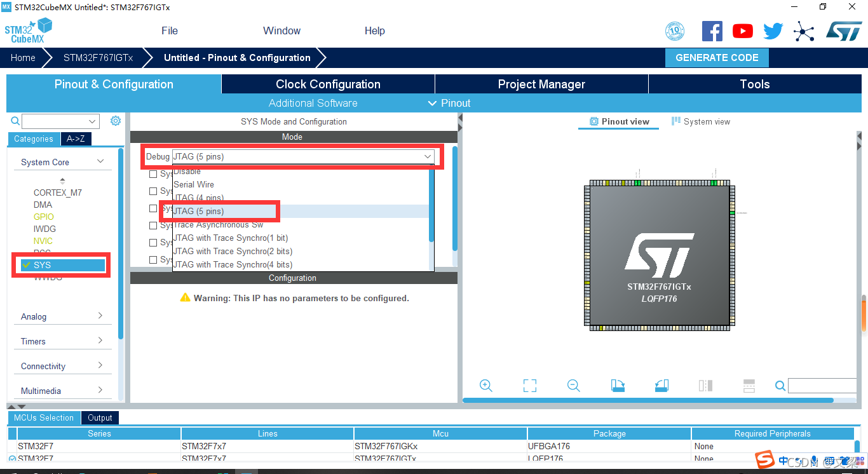Viewport: 868px width, 474px height.
Task: Go to Home breadcrumb
Action: pos(23,57)
